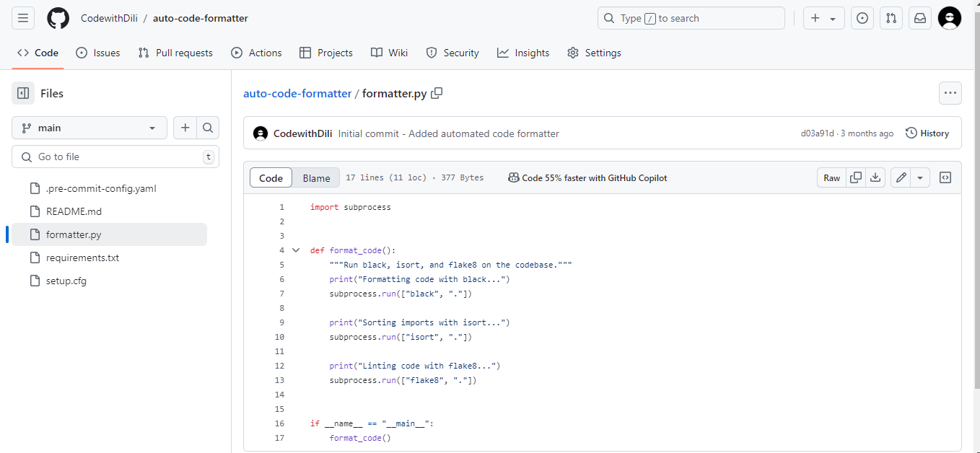Open the branch selector showing main
Viewport: 980px width, 453px height.
[89, 128]
